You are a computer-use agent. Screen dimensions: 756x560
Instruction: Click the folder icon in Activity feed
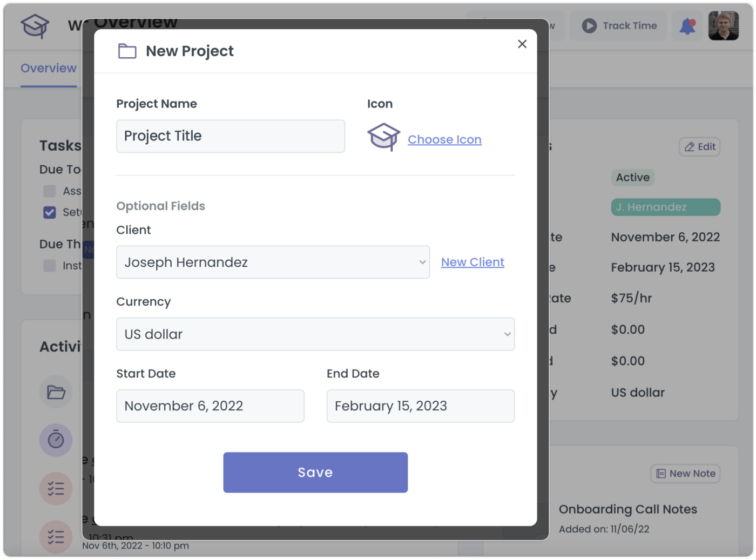[x=56, y=392]
